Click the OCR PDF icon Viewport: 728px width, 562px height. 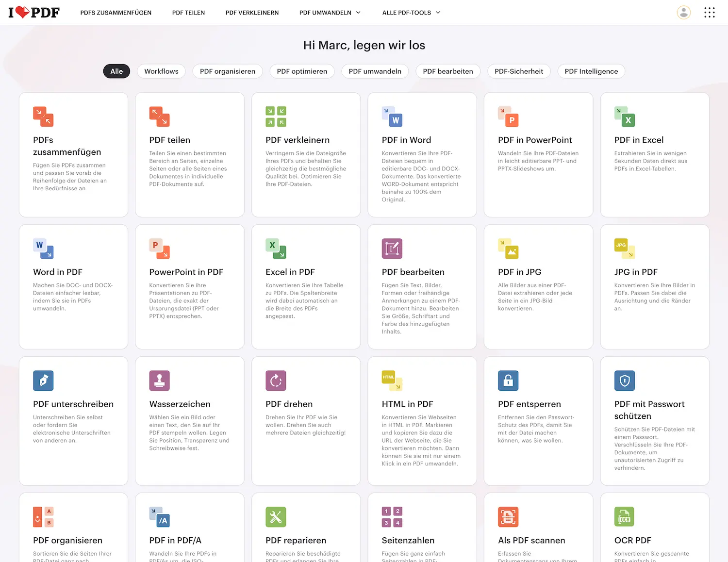point(625,517)
